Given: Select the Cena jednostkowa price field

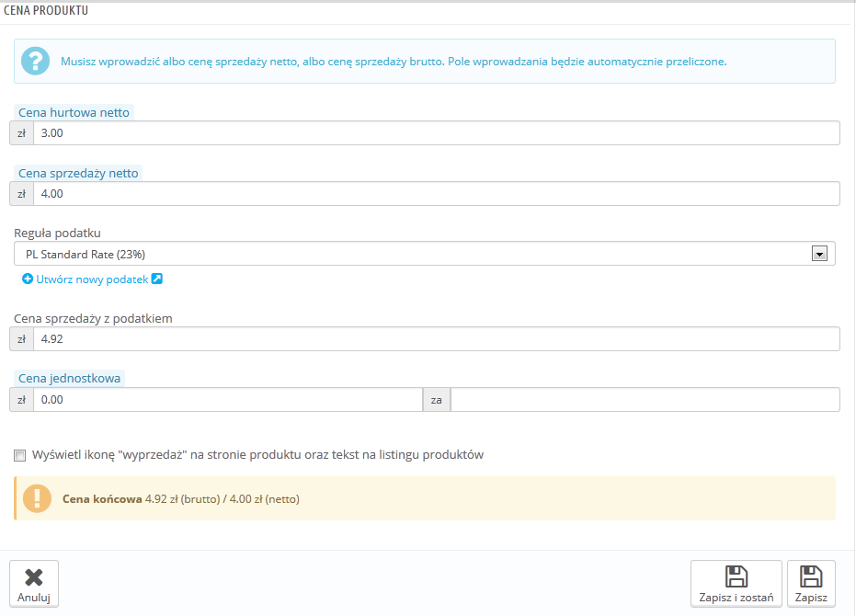Looking at the screenshot, I should (227, 400).
